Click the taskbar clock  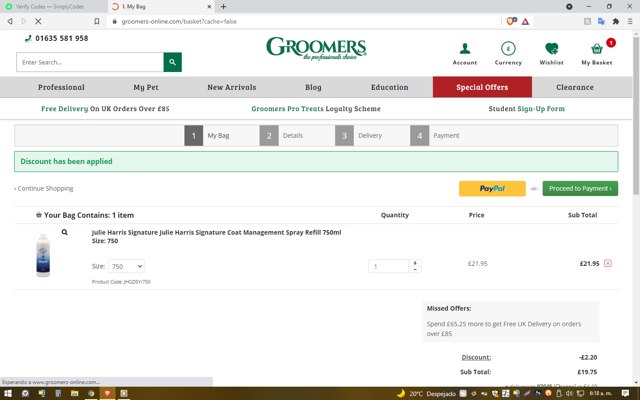601,393
